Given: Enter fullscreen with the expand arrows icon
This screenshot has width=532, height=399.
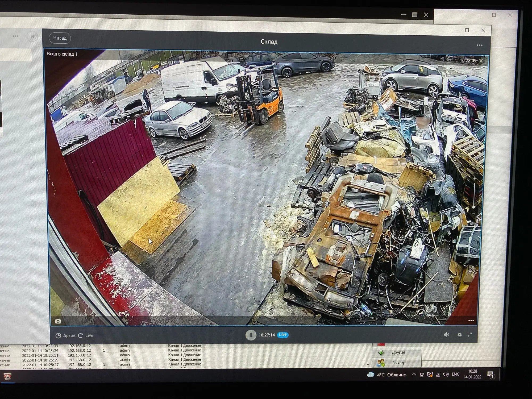Looking at the screenshot, I should click(x=470, y=335).
